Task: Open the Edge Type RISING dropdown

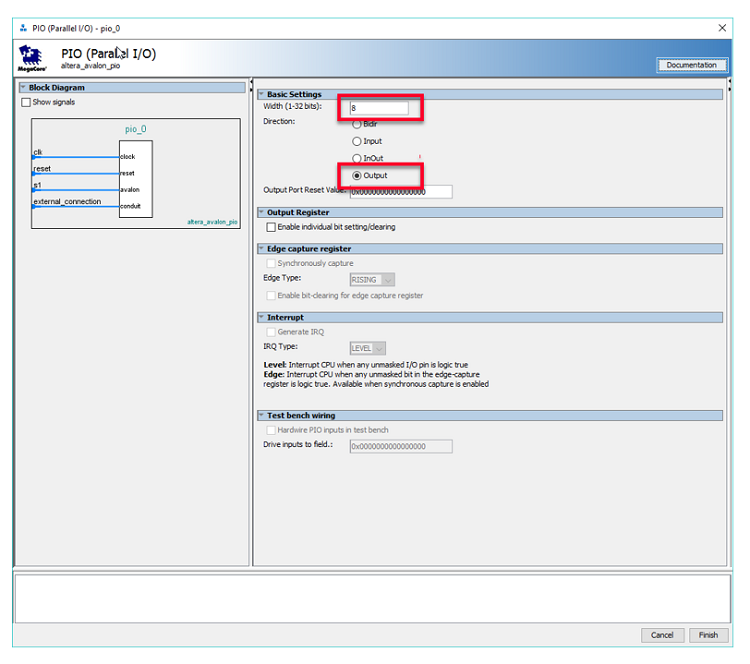Action: 372,280
